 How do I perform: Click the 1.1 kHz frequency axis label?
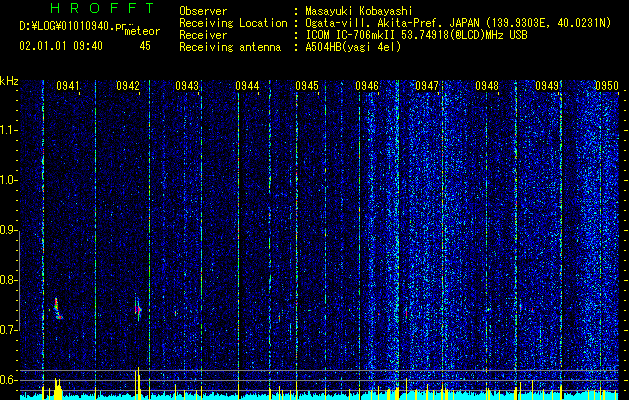8,130
